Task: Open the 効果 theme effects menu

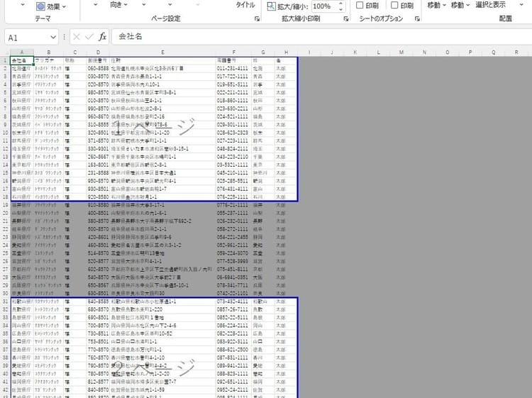Action: point(51,6)
